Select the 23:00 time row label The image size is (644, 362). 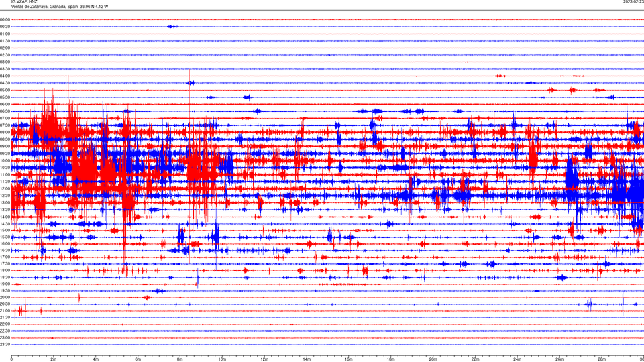[5, 338]
